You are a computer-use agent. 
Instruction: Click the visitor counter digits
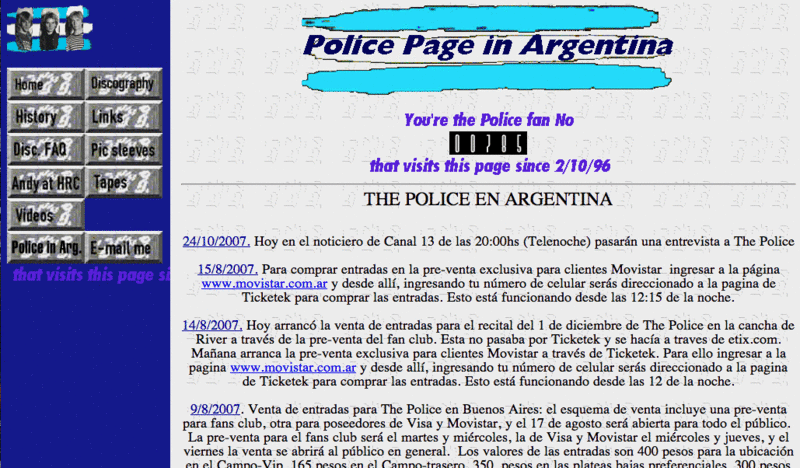click(x=488, y=143)
